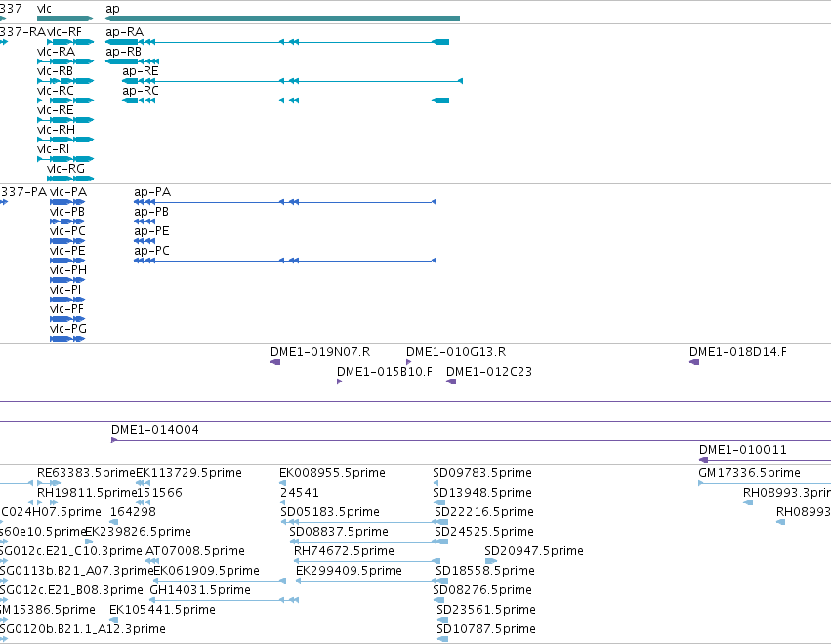This screenshot has width=831, height=644.
Task: Click the ap-RE transcript label
Action: [x=141, y=71]
